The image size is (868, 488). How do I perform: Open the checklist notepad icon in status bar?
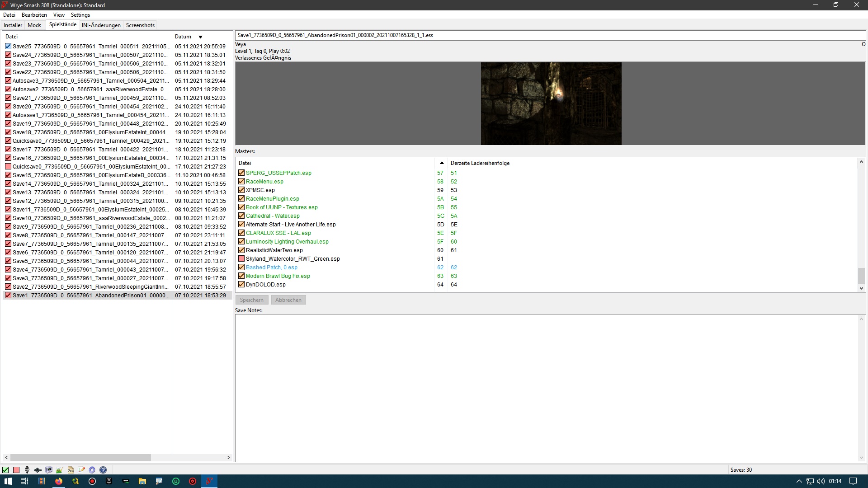81,470
